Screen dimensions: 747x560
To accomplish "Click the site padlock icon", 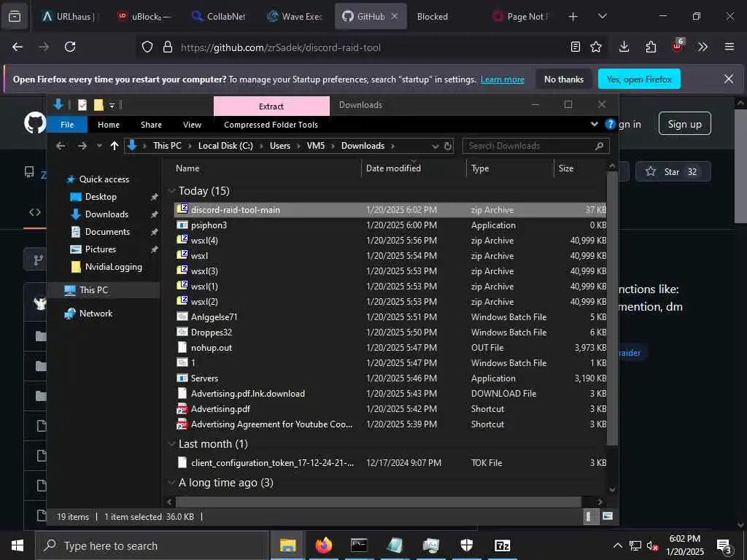I will [x=167, y=47].
